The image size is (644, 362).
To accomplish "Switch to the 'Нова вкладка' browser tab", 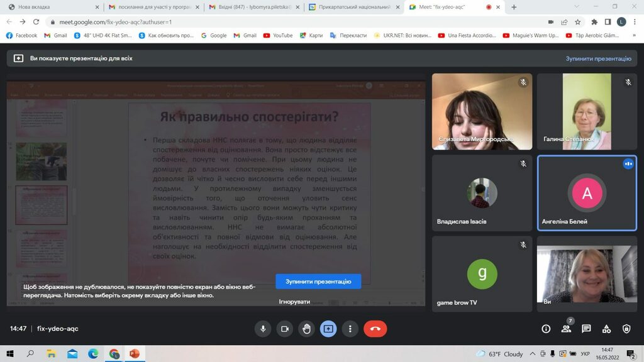I will click(x=50, y=7).
